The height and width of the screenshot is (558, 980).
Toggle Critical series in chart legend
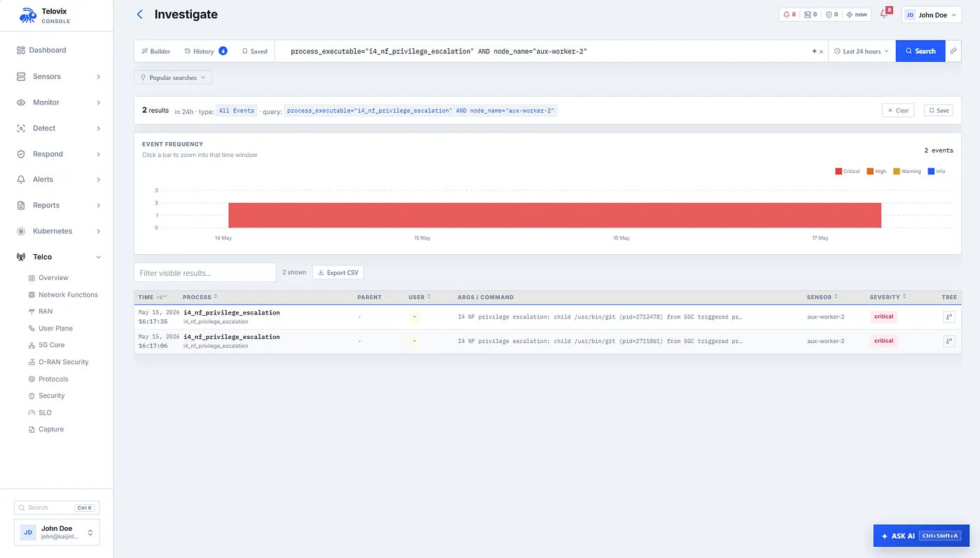[x=848, y=172]
